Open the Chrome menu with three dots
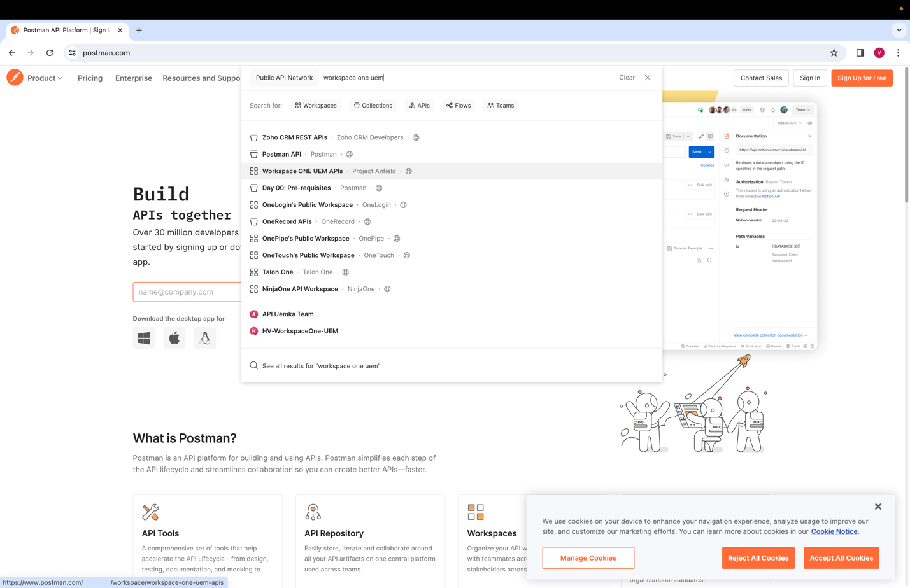 (899, 53)
